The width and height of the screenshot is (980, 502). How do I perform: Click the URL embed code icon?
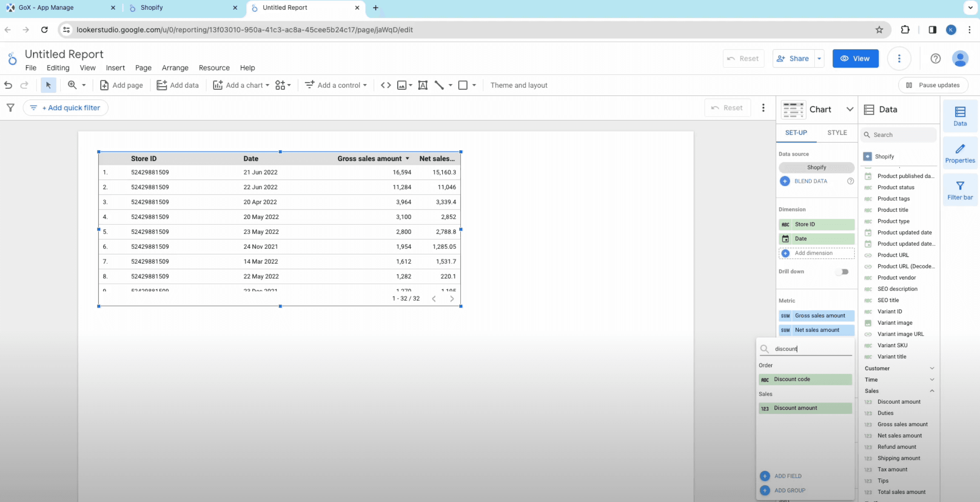point(385,85)
